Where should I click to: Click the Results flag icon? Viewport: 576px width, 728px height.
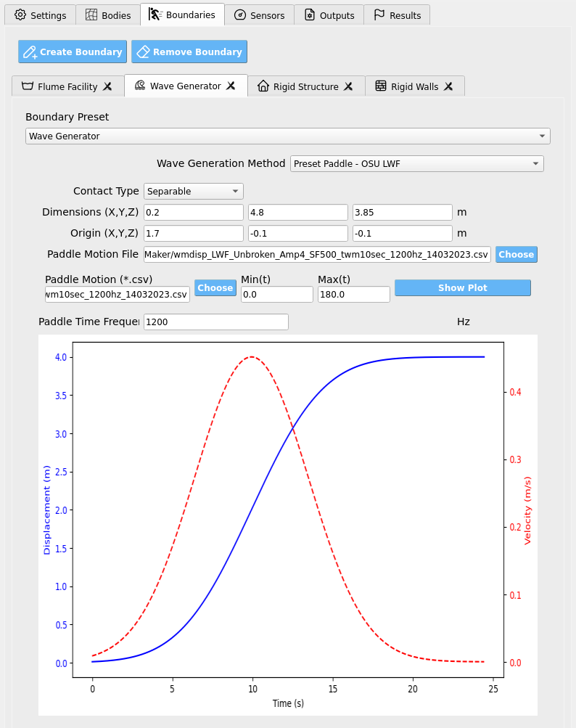click(x=379, y=15)
